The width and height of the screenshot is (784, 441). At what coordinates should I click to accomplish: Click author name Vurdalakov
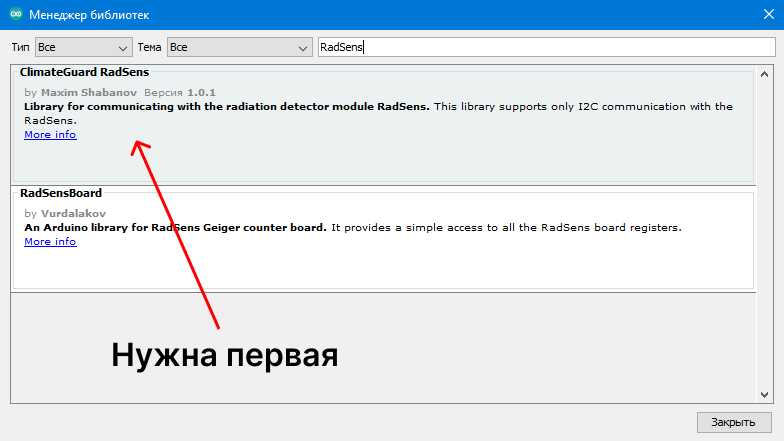(74, 214)
